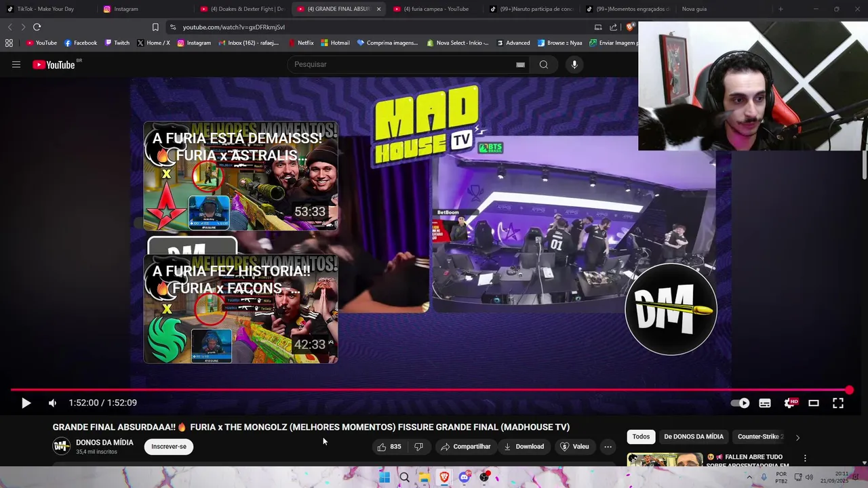Switch to Doakes & Dexter Fight tab
This screenshot has height=488, width=868.
tap(242, 9)
